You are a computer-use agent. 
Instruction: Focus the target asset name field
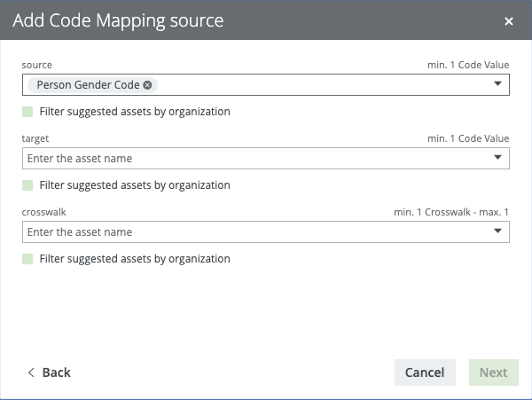tap(248, 159)
